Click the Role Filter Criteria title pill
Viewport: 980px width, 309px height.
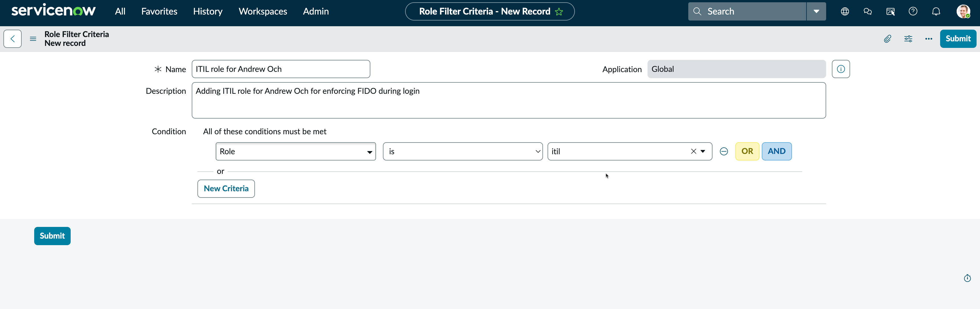click(x=490, y=11)
